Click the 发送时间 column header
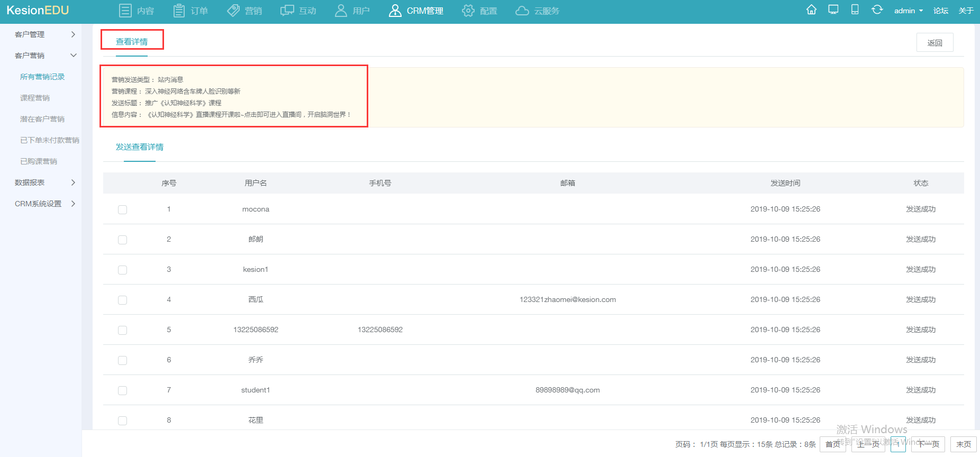The image size is (980, 457). click(x=785, y=183)
